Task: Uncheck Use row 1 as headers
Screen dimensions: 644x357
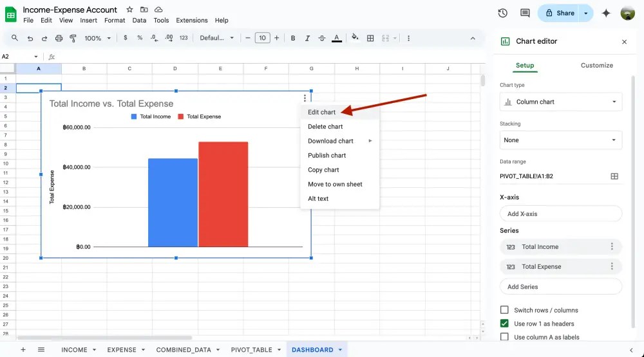Action: tap(504, 324)
